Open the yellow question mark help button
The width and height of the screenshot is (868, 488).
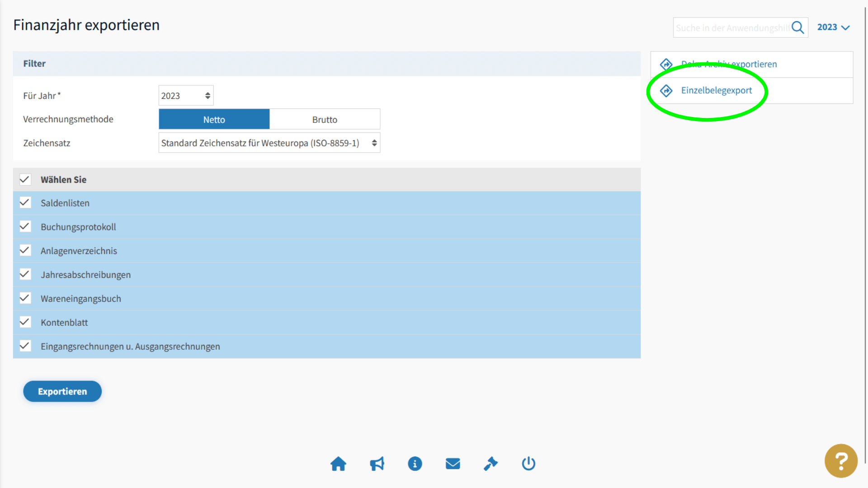(840, 461)
